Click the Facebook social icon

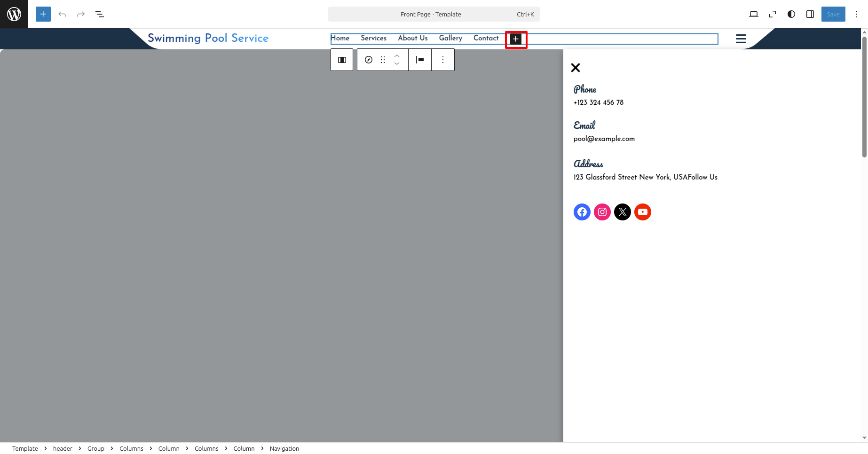582,212
